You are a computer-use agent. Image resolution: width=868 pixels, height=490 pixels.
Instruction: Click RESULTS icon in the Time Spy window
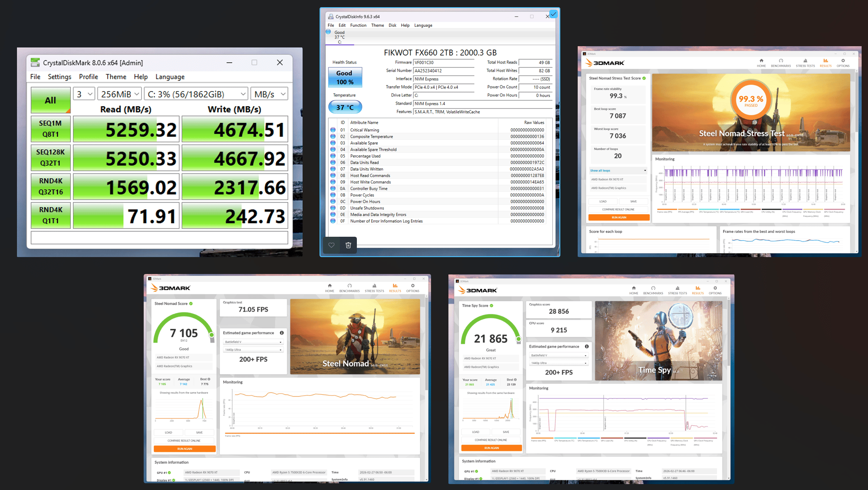[x=698, y=288]
